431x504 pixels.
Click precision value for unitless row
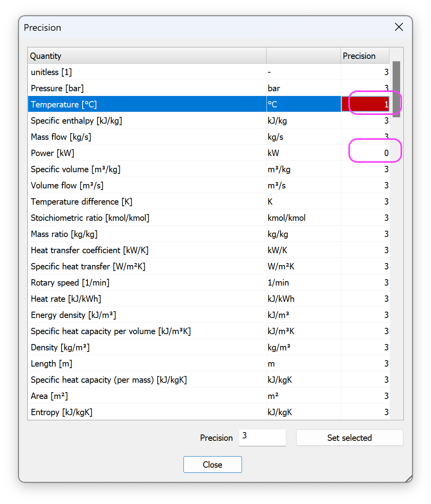pos(365,72)
